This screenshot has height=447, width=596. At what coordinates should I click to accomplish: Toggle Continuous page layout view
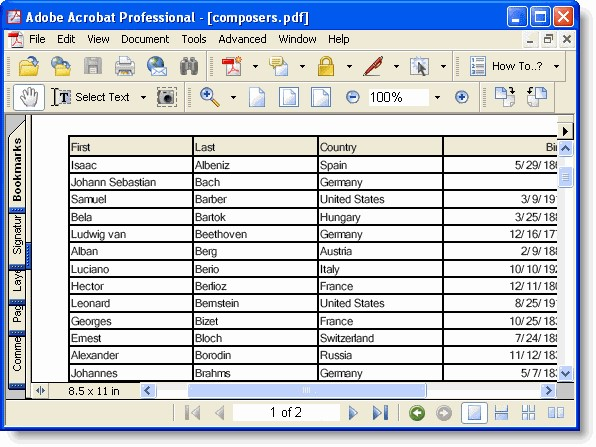pyautogui.click(x=501, y=412)
